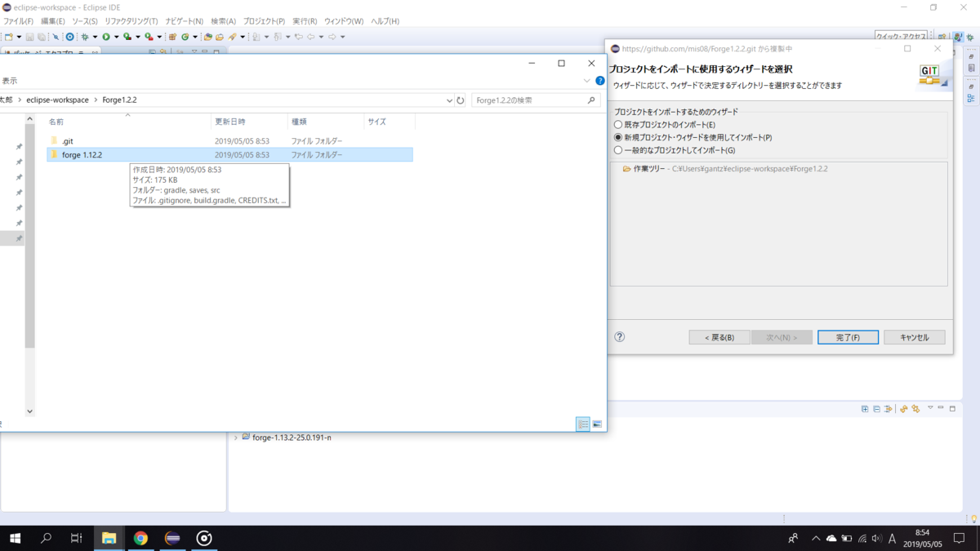Open Google Chrome from the taskbar
980x551 pixels.
coord(140,538)
